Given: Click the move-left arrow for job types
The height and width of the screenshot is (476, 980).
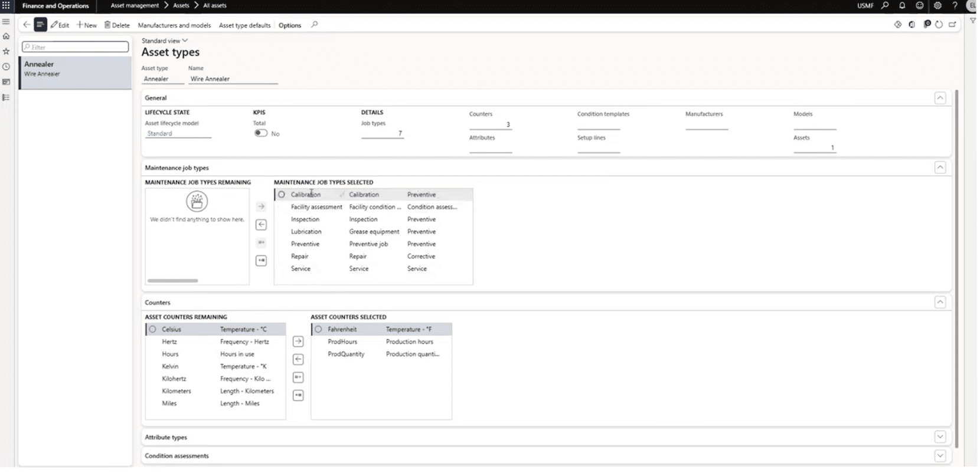Looking at the screenshot, I should coord(261,225).
